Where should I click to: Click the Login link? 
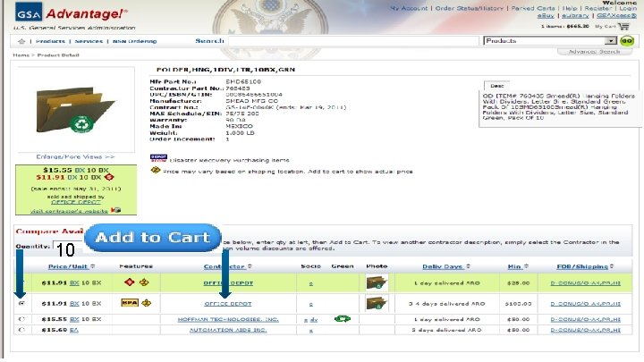pyautogui.click(x=628, y=8)
